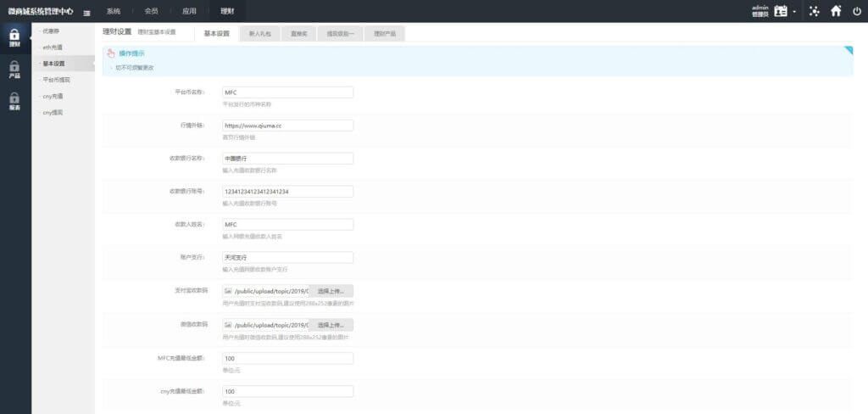The image size is (868, 414).
Task: Click the cache cleanup dots icon
Action: click(815, 11)
